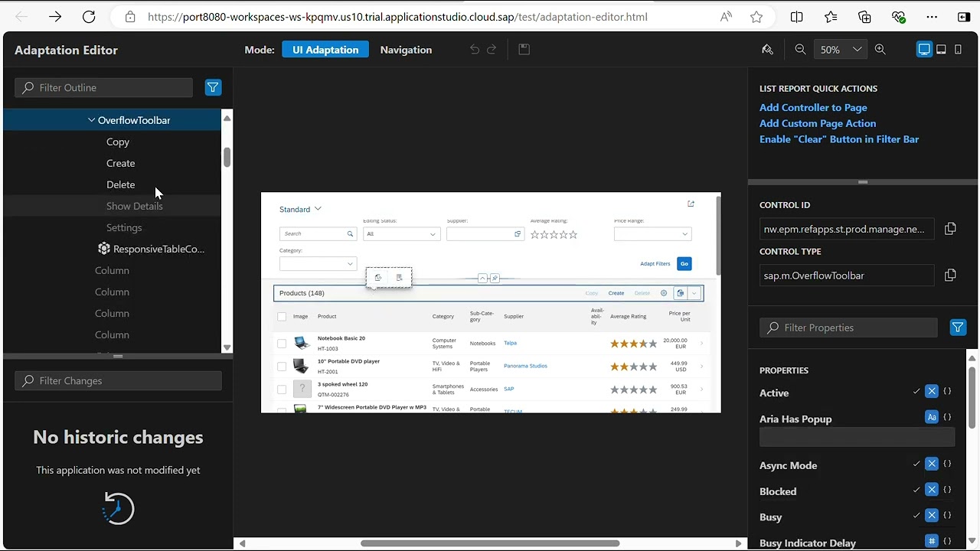Viewport: 980px width, 551px height.
Task: Click the horizontal scrollbar below preview canvas
Action: click(x=490, y=543)
